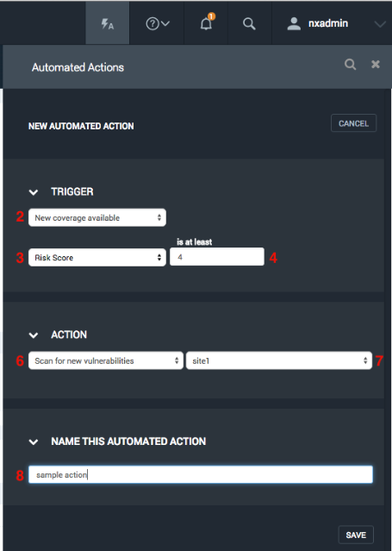Screen dimensions: 392x551
Task: Open the site1 selection dropdown
Action: coord(279,360)
